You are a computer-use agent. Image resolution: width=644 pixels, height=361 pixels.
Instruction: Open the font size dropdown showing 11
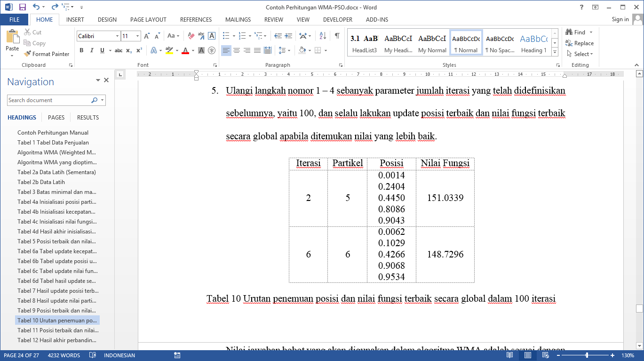click(137, 36)
